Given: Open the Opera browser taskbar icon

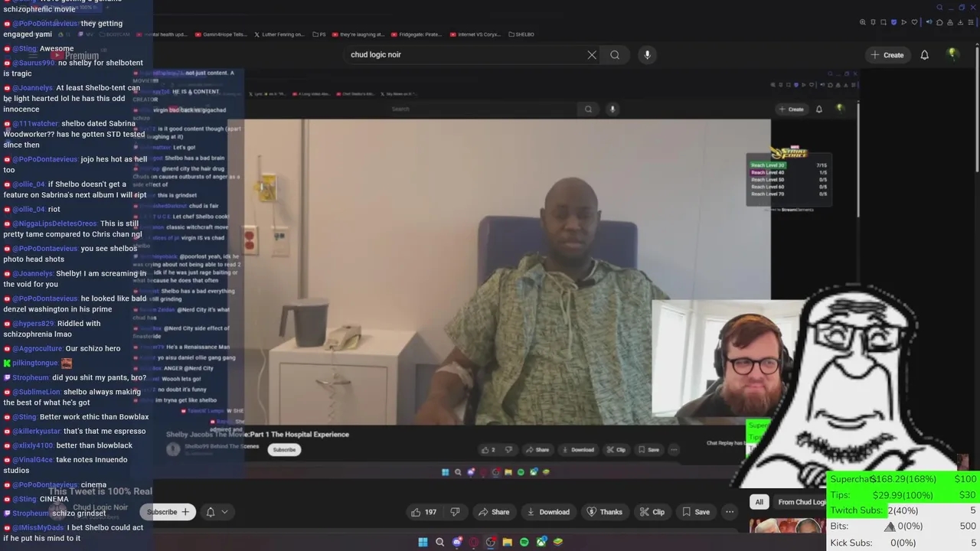Looking at the screenshot, I should [474, 543].
